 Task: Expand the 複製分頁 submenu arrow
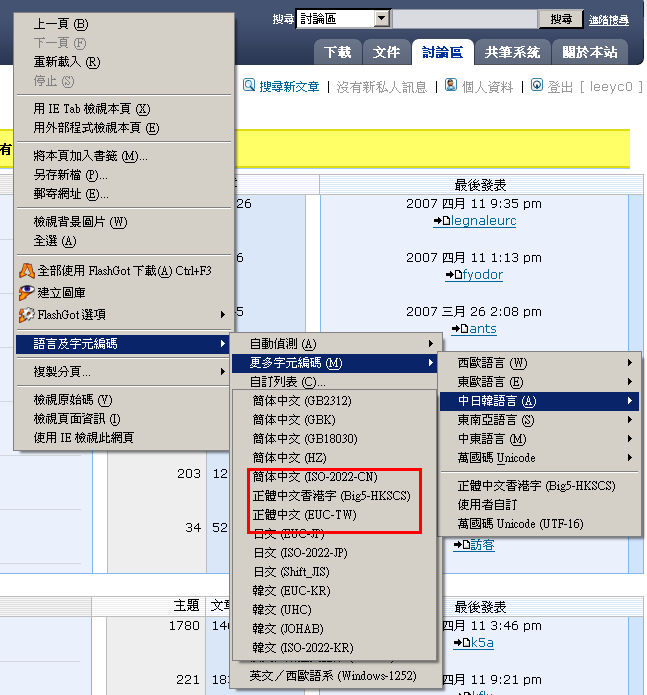pos(223,371)
